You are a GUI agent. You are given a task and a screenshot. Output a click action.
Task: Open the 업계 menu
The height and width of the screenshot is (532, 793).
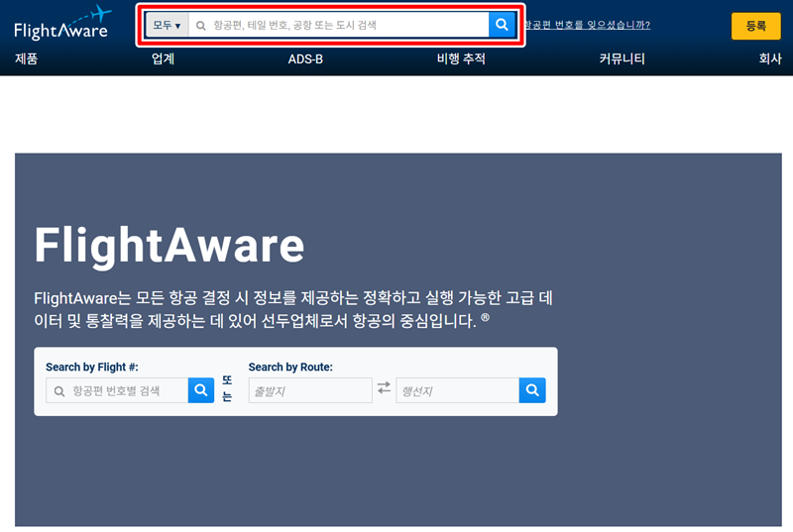(x=163, y=59)
